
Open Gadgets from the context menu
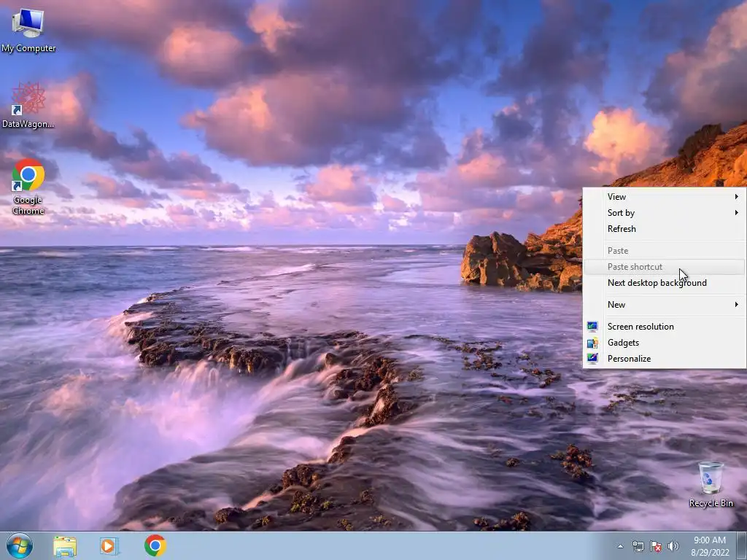pos(664,343)
